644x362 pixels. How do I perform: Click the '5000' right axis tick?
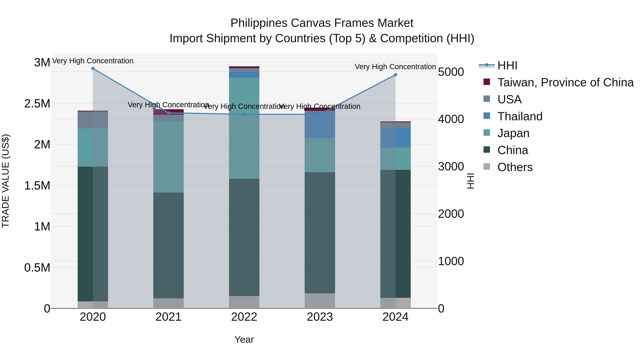click(451, 72)
